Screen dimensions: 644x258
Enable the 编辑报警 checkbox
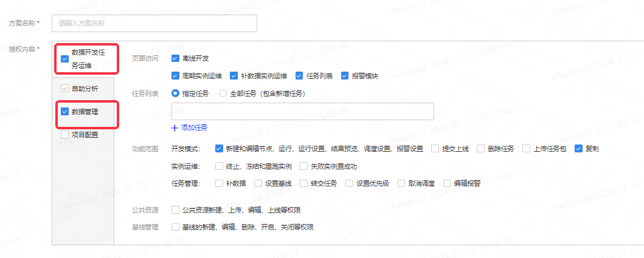tap(447, 183)
